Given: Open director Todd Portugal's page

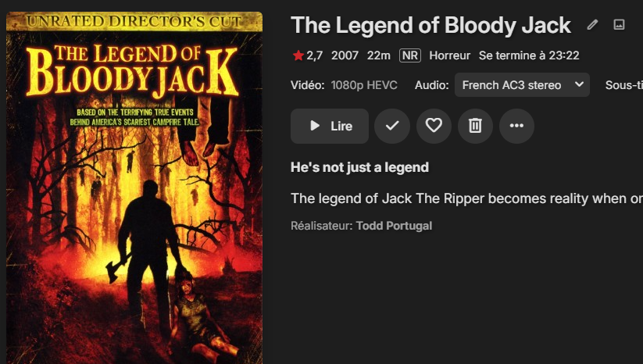Looking at the screenshot, I should pyautogui.click(x=394, y=226).
